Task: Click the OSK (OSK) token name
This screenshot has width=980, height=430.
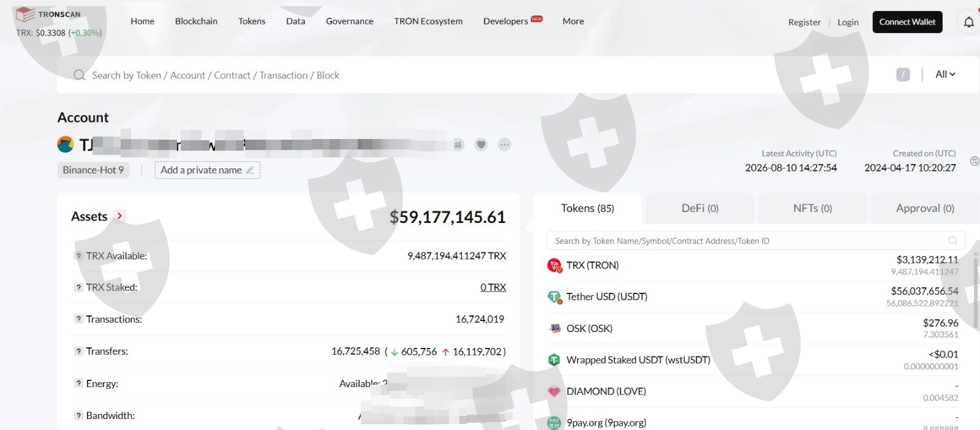Action: pyautogui.click(x=589, y=329)
